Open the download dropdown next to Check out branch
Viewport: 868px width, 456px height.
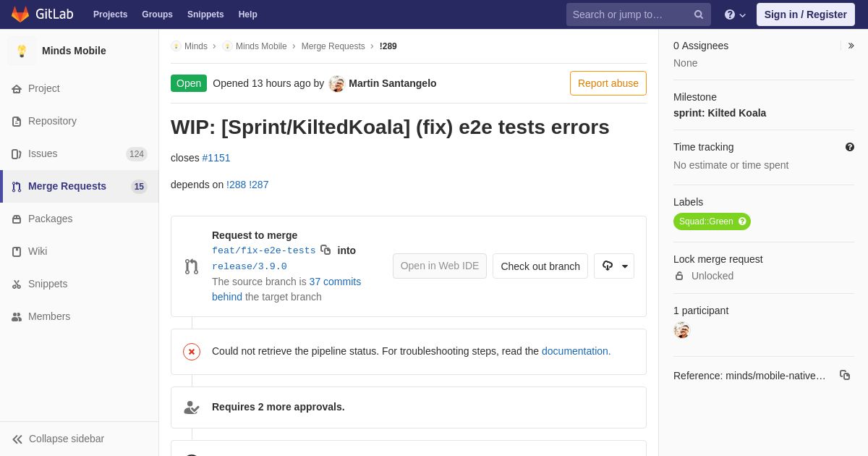tap(614, 266)
